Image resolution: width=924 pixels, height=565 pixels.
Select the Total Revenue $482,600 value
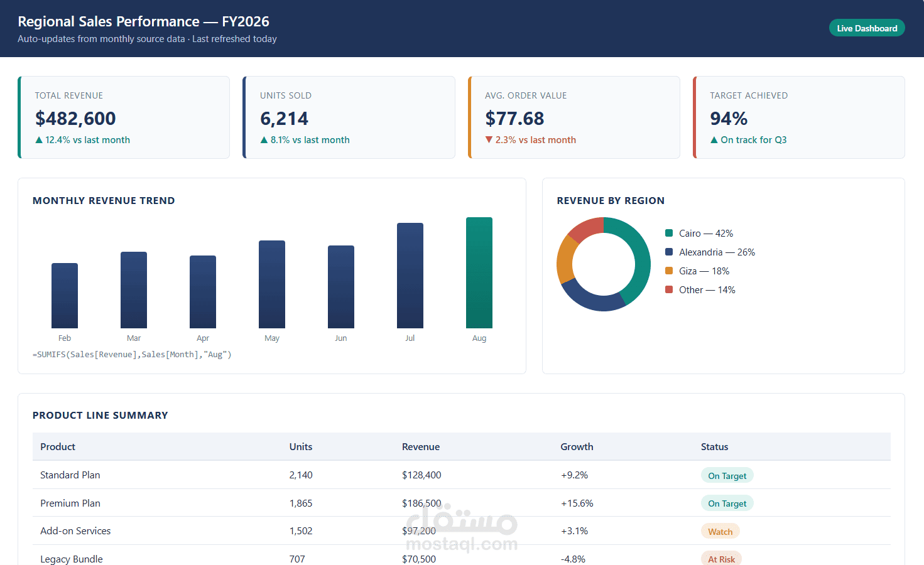75,119
